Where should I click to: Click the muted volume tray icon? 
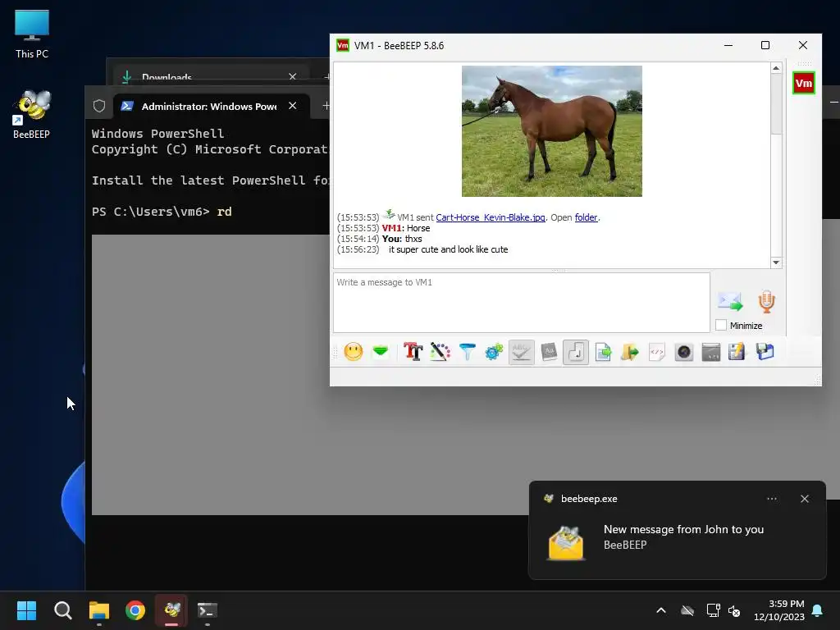734,610
